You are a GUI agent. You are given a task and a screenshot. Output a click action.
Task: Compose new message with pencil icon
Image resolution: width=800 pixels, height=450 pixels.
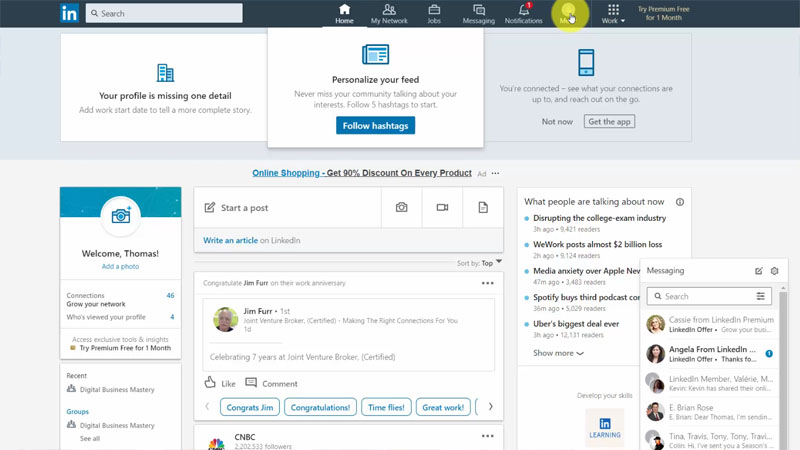pos(759,271)
